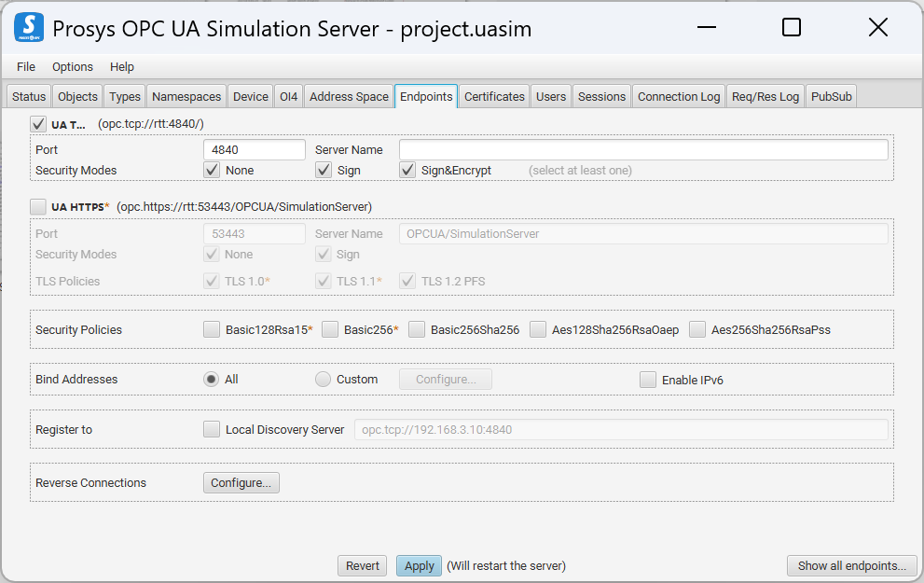Image resolution: width=924 pixels, height=583 pixels.
Task: Click the (Will restart the server) note
Action: [x=506, y=566]
